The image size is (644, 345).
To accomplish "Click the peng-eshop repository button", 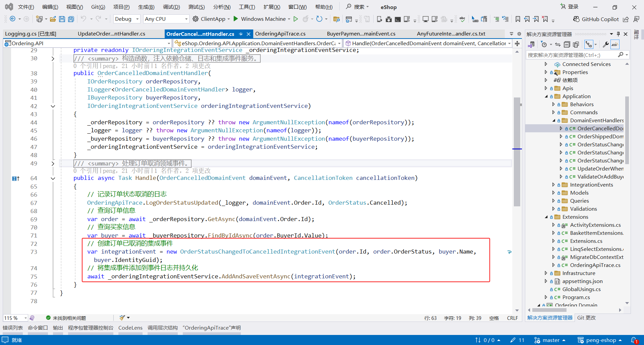I will tap(600, 340).
